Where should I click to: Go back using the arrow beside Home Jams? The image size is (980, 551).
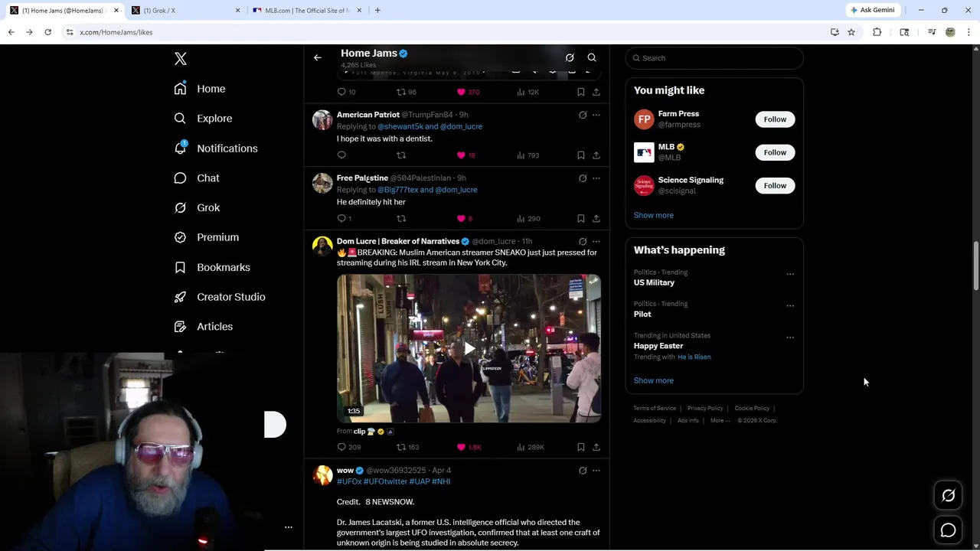coord(318,57)
